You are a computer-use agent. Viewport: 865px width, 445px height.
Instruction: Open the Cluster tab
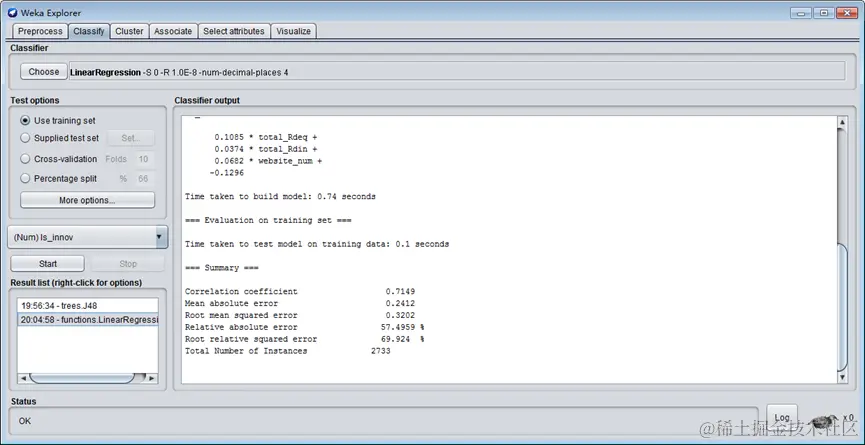tap(129, 31)
